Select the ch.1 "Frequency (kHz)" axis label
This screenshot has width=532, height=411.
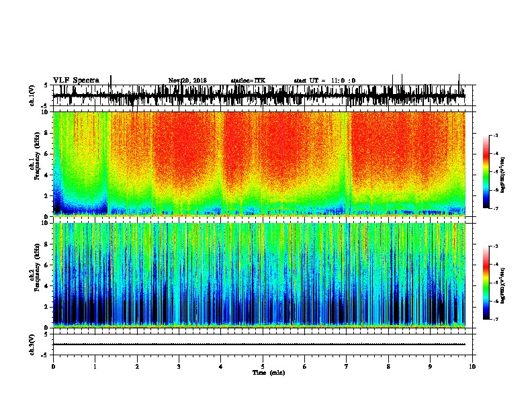(x=37, y=155)
